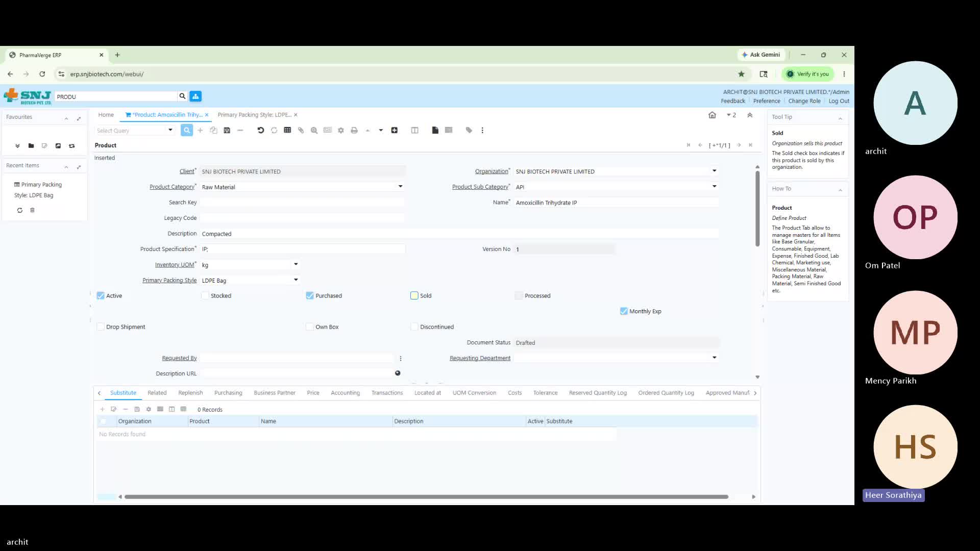
Task: Click the Ask Gemini button
Action: point(761,55)
